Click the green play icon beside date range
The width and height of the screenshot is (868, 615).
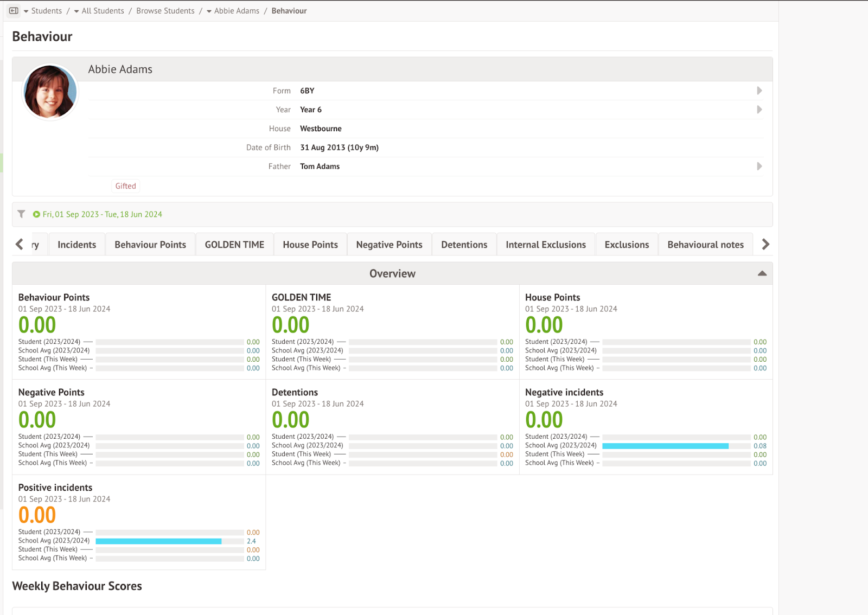tap(36, 214)
